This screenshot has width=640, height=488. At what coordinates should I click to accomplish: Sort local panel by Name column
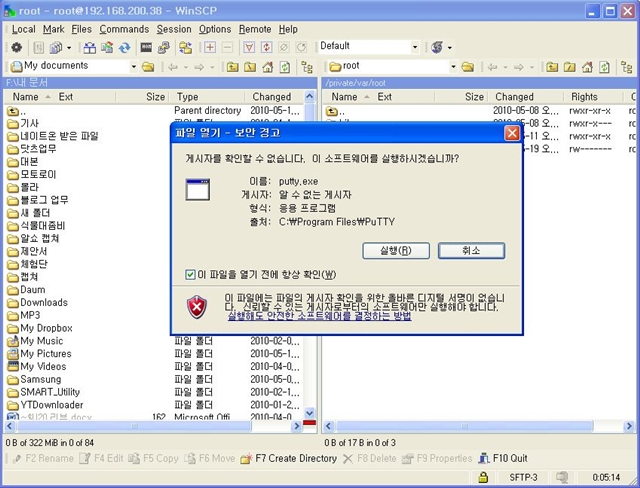point(25,97)
